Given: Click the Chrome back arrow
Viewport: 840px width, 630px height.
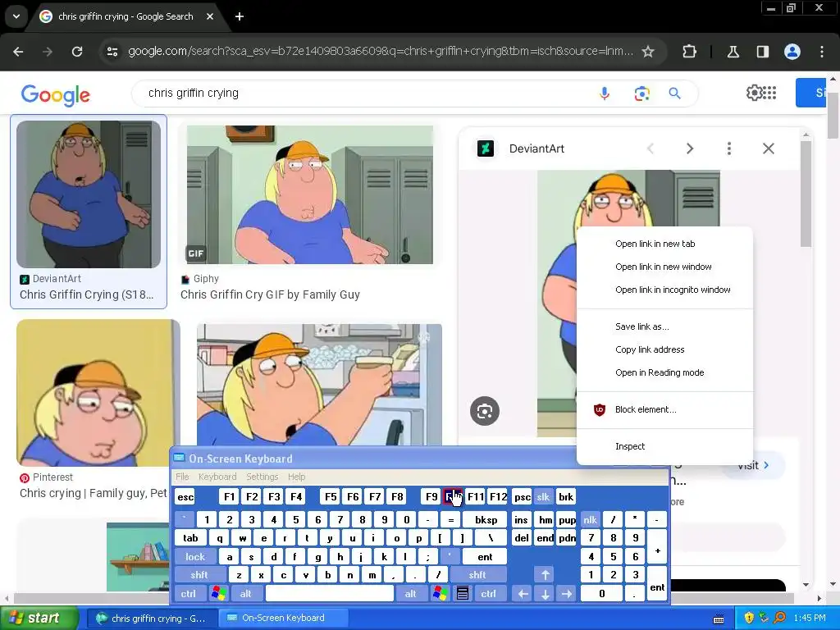Looking at the screenshot, I should click(x=18, y=52).
